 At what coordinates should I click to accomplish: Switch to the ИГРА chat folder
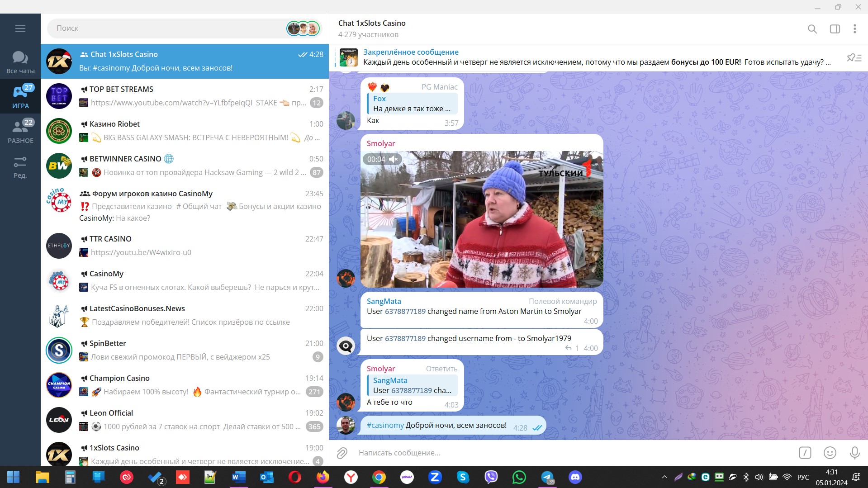pyautogui.click(x=20, y=97)
